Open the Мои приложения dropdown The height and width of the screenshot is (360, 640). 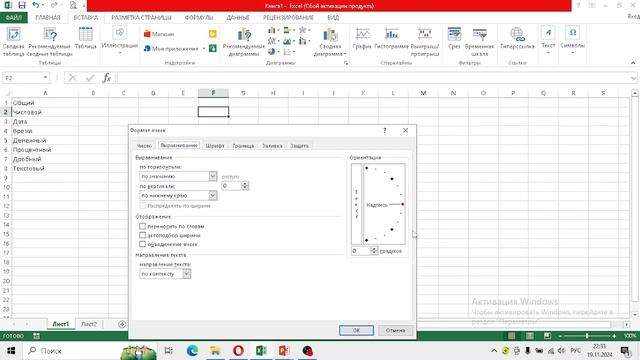[x=204, y=49]
